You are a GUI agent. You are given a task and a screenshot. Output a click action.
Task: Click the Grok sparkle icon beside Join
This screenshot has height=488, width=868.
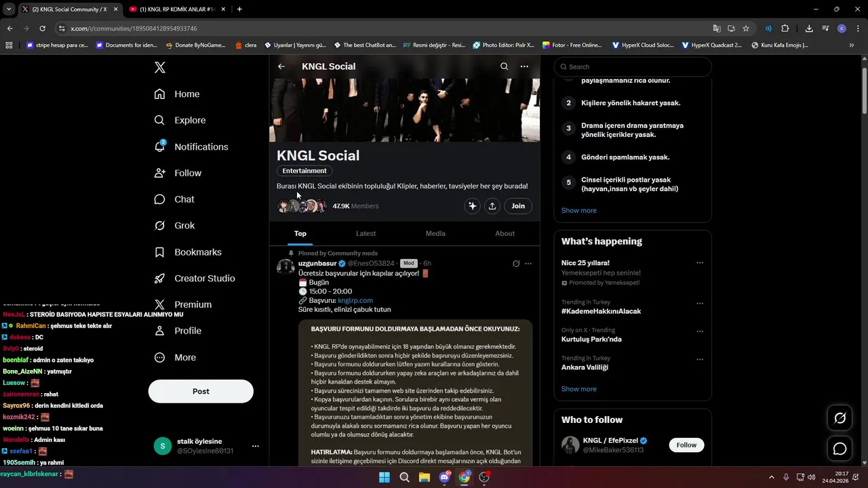tap(473, 206)
